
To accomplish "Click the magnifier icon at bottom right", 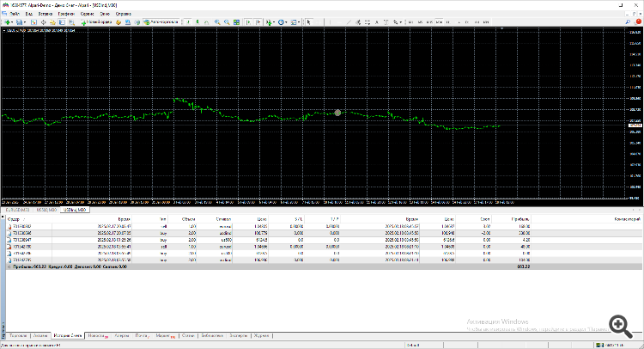I will point(617,324).
